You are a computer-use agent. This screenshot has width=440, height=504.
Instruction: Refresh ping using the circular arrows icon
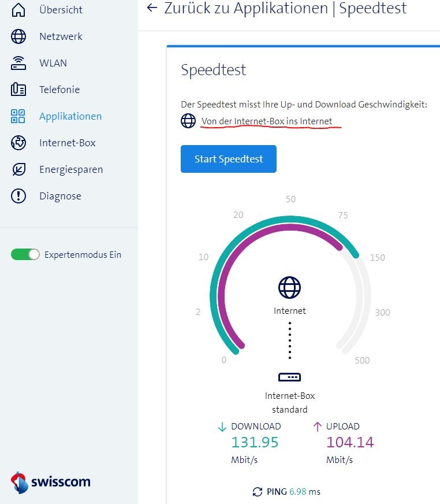[x=258, y=492]
